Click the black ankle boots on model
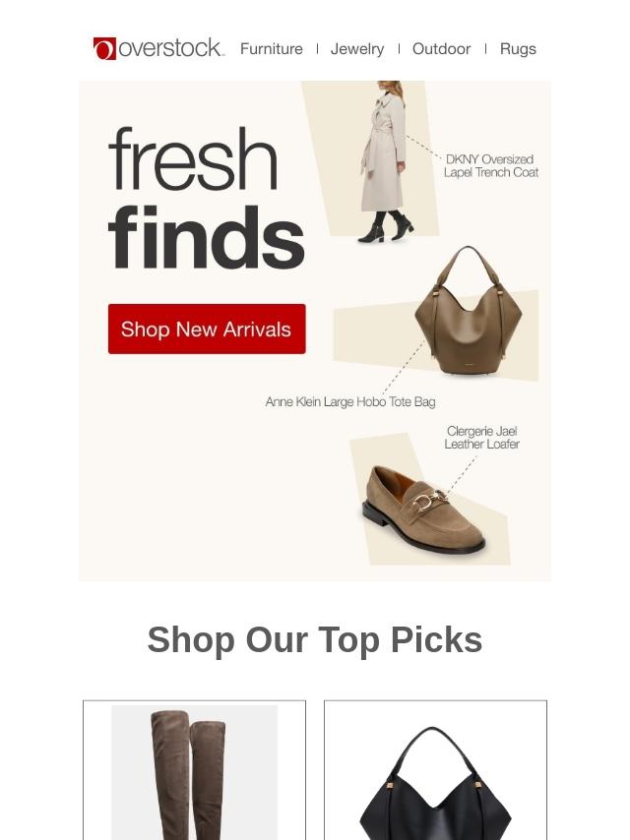Image resolution: width=630 pixels, height=840 pixels. tap(386, 226)
